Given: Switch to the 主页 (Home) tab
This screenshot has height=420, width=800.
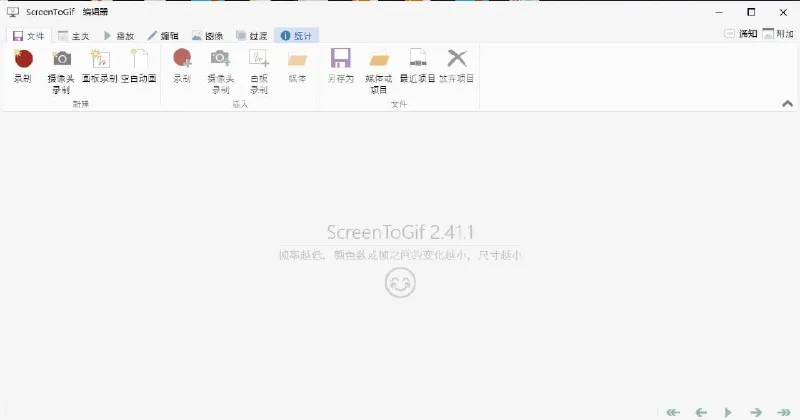Looking at the screenshot, I should pos(73,36).
